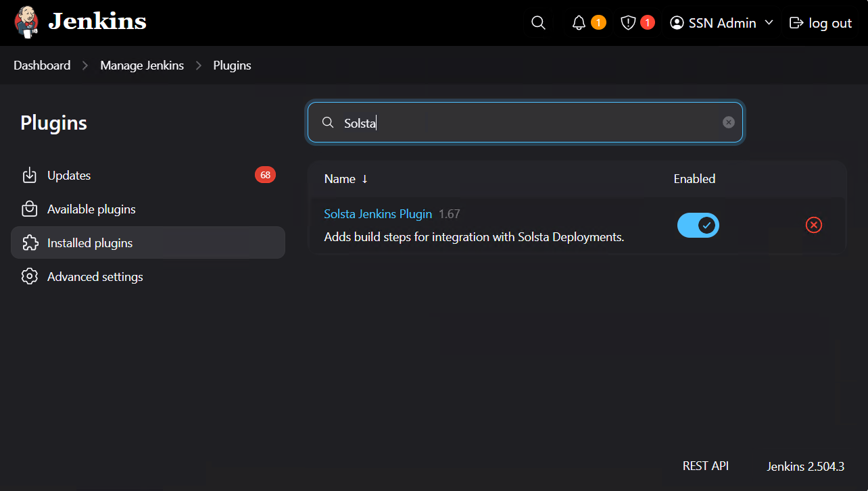Click into the plugin search field

point(525,122)
